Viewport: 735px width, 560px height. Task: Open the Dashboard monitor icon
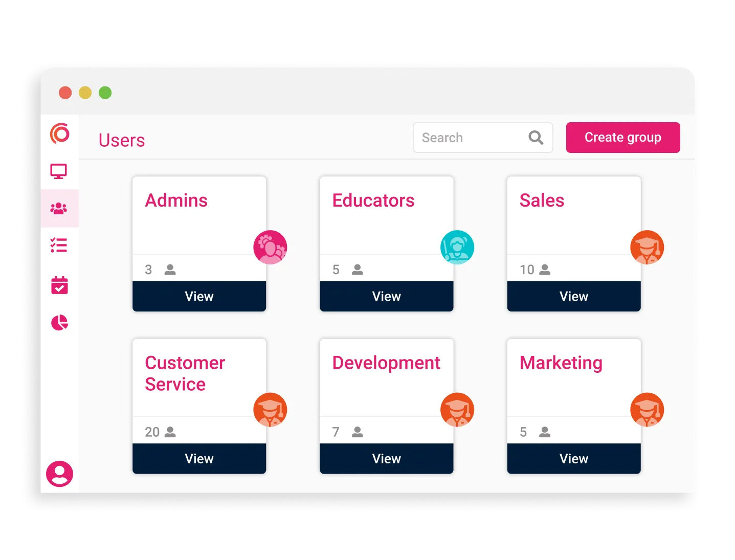pyautogui.click(x=59, y=171)
